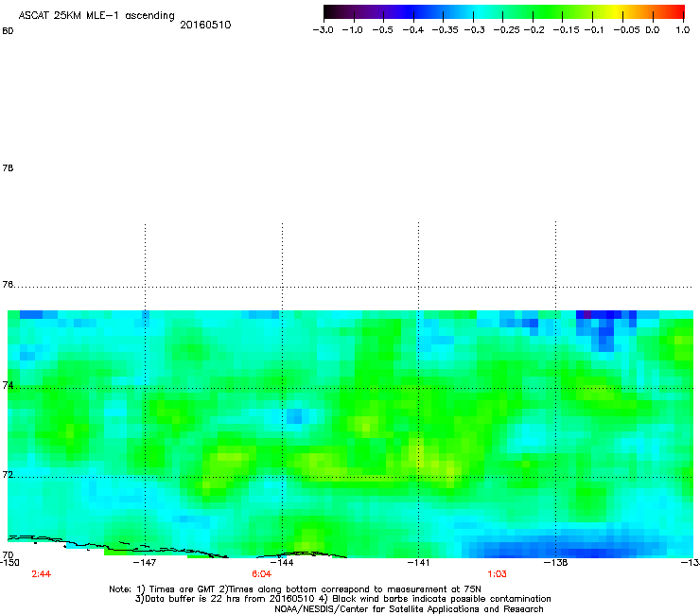Click the ASCAT 25KM MLE-1 ascending title
Viewport: 700px width, 615px height.
(96, 16)
